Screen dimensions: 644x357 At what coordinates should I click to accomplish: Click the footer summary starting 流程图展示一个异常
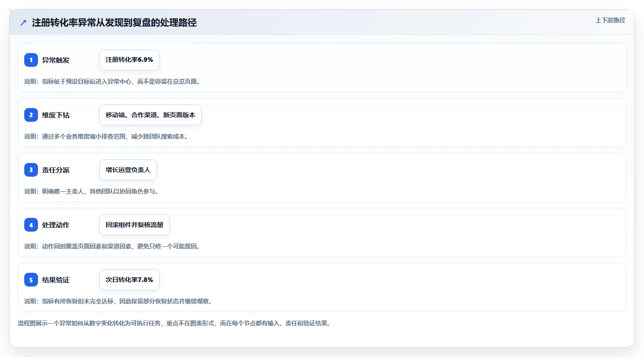[174, 323]
